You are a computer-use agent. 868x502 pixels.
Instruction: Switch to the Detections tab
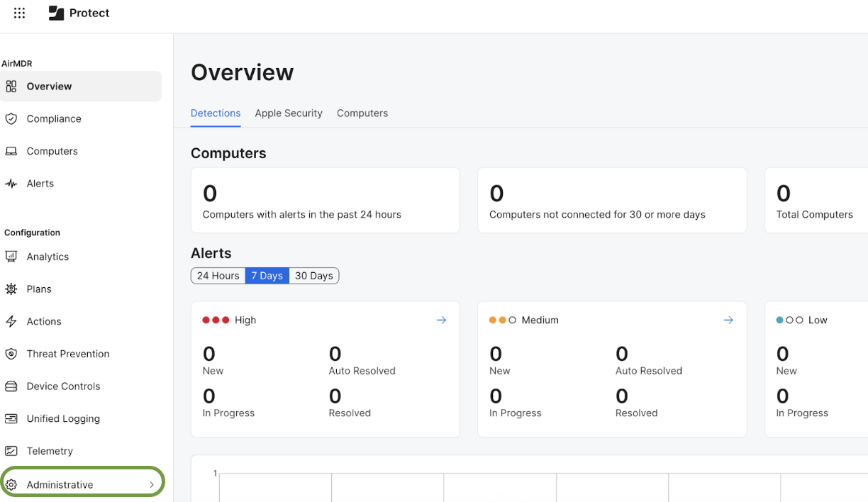pos(216,113)
